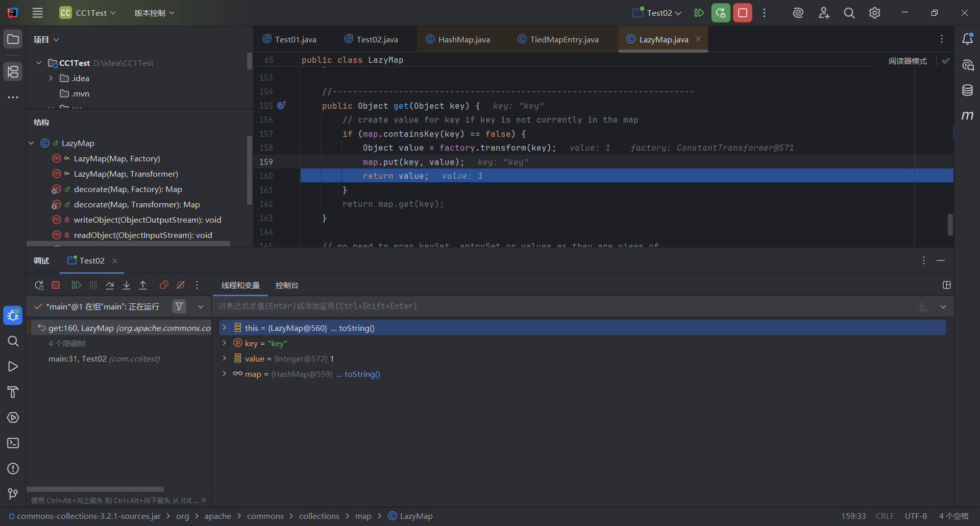Click the breakpoint marker on line 155
Image resolution: width=980 pixels, height=526 pixels.
pyautogui.click(x=281, y=105)
